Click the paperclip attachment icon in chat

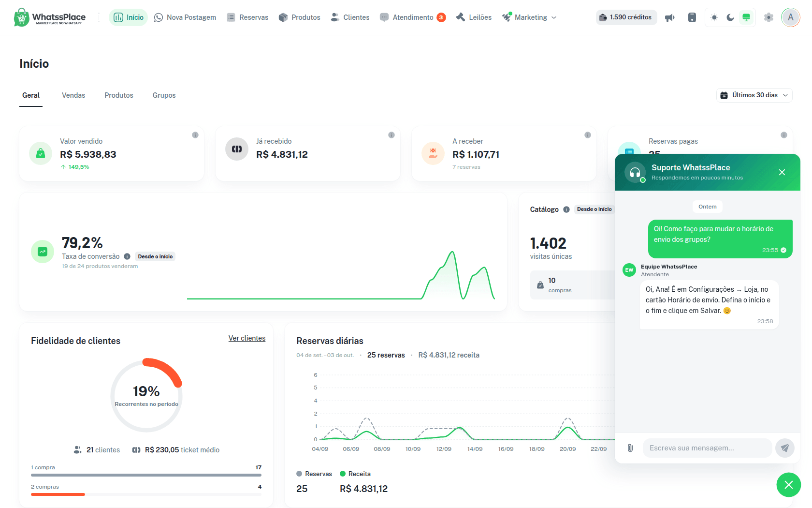(x=630, y=448)
